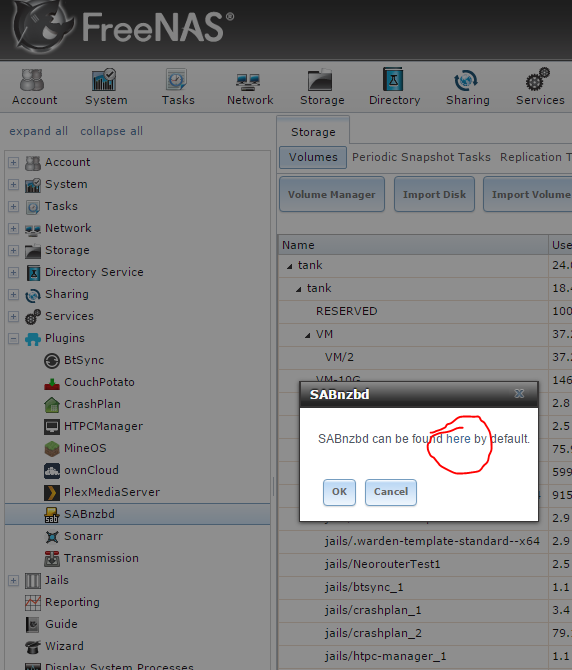Select the Volumes sub-tab

[x=313, y=157]
